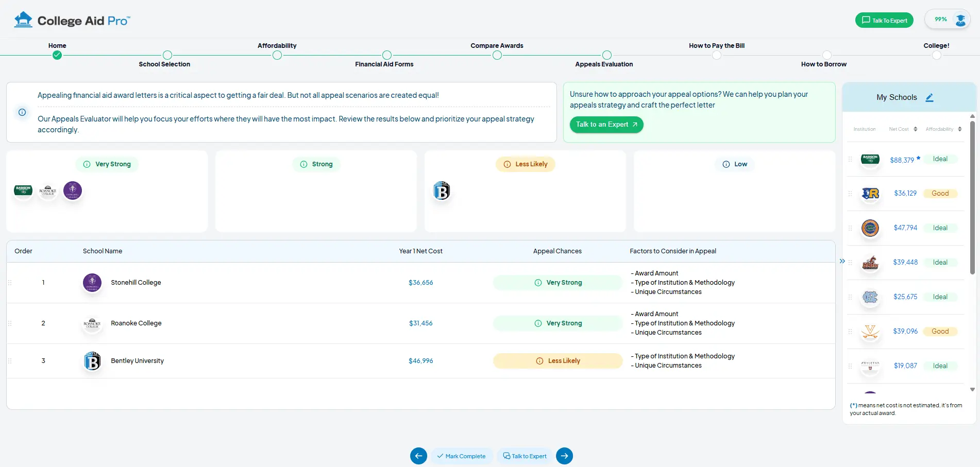Collapse My Schools panel with double chevron
This screenshot has width=980, height=467.
click(x=842, y=261)
